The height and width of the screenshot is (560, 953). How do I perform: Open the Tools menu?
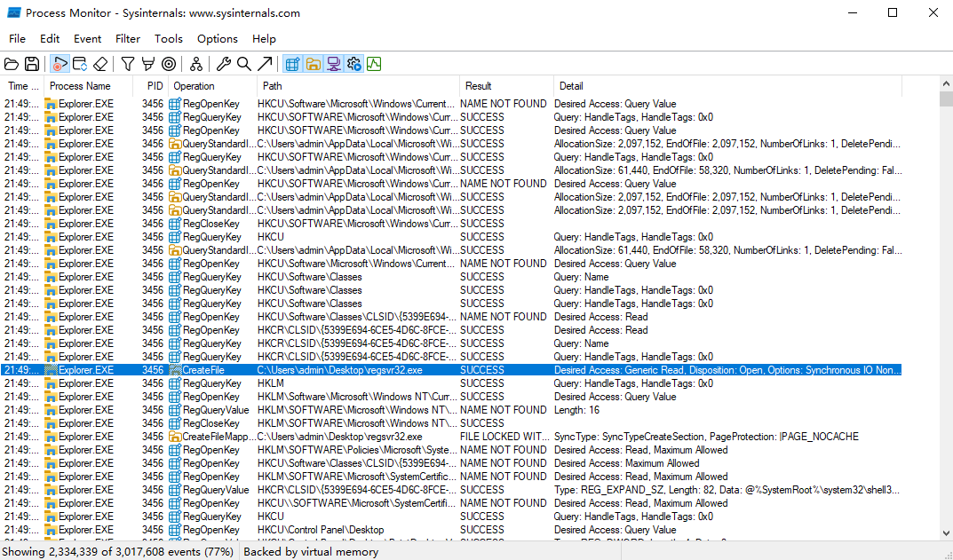pos(168,39)
